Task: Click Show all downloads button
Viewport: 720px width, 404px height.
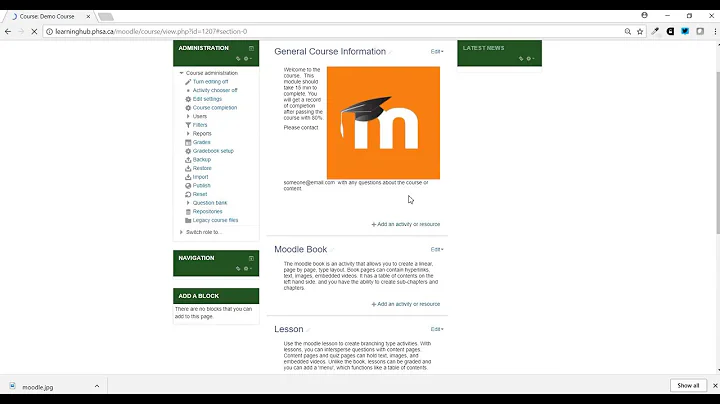Action: (x=688, y=386)
